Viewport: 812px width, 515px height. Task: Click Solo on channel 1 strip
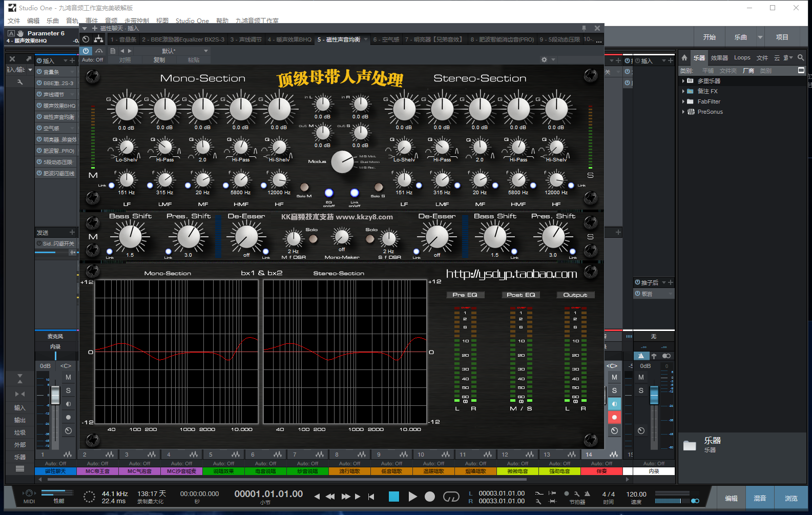click(68, 390)
